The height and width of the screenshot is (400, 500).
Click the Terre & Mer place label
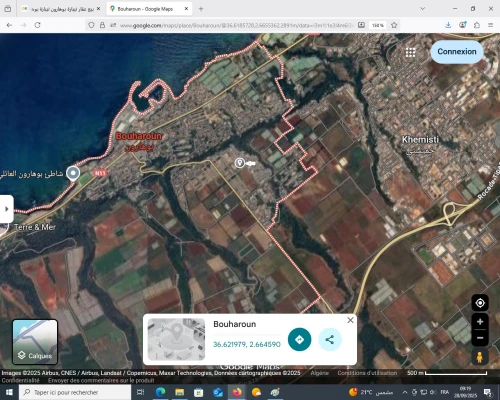35,227
